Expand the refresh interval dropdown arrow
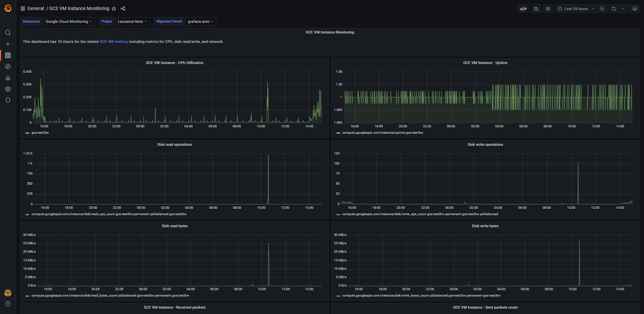The image size is (644, 314). coord(623,9)
